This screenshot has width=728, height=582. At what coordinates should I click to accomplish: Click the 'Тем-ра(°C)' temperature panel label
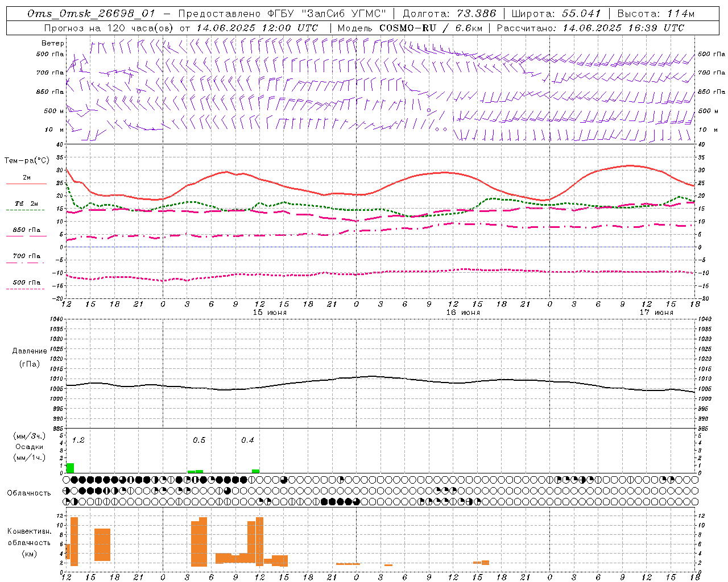pyautogui.click(x=27, y=161)
